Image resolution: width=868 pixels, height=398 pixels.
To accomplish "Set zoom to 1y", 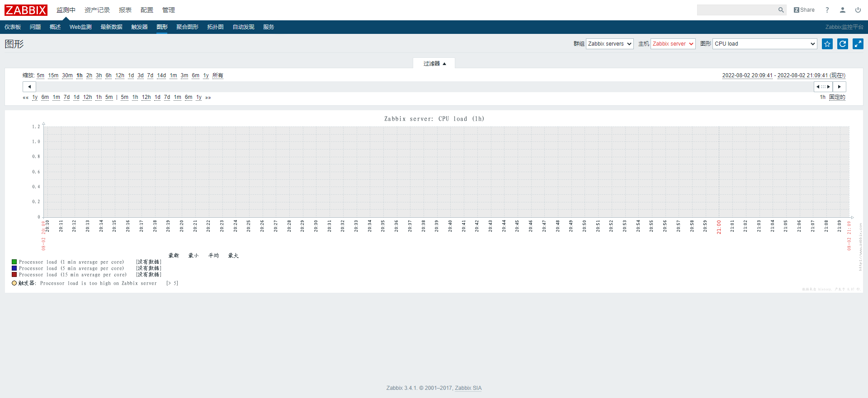I will pos(206,75).
